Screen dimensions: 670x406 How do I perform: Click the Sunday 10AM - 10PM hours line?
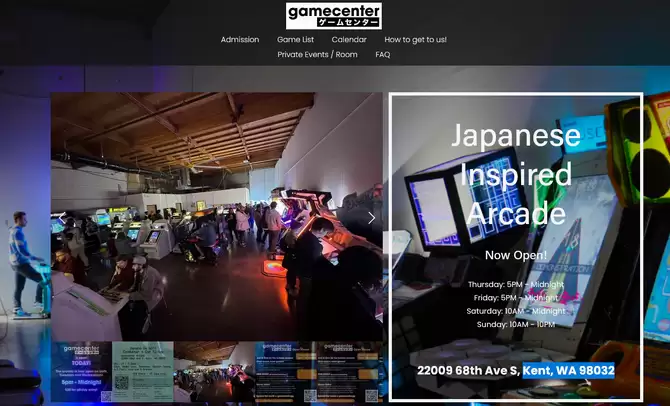tap(515, 324)
